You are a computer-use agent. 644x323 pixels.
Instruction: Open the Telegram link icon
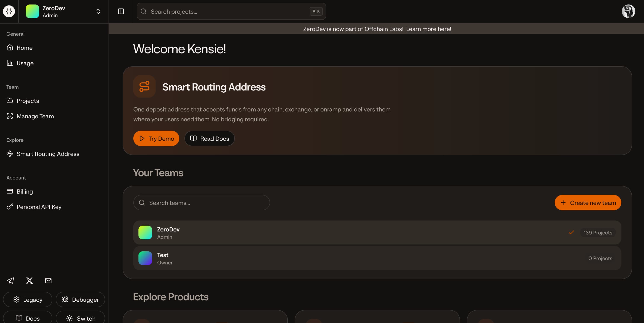click(10, 280)
